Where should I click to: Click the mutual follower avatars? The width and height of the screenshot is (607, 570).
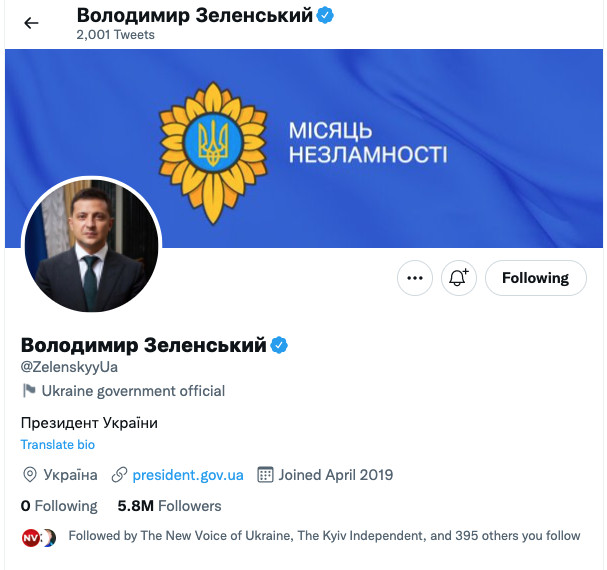click(38, 537)
